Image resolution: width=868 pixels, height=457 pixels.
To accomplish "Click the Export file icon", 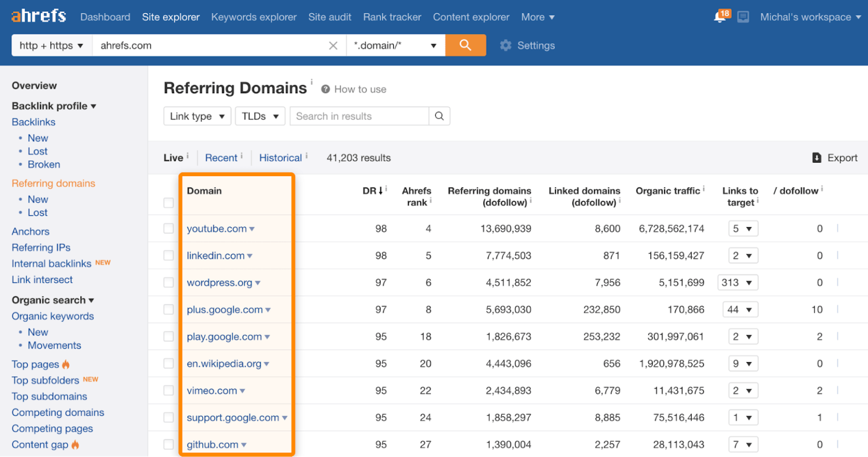I will (x=817, y=158).
